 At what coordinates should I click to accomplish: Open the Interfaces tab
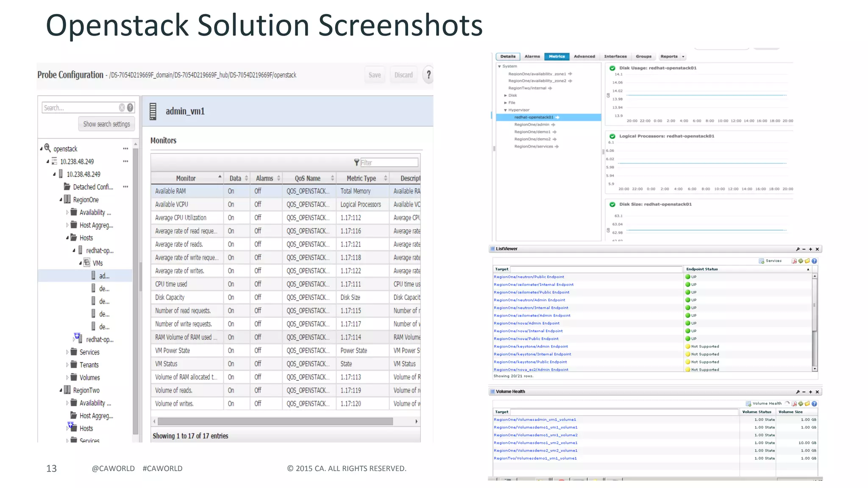click(615, 56)
